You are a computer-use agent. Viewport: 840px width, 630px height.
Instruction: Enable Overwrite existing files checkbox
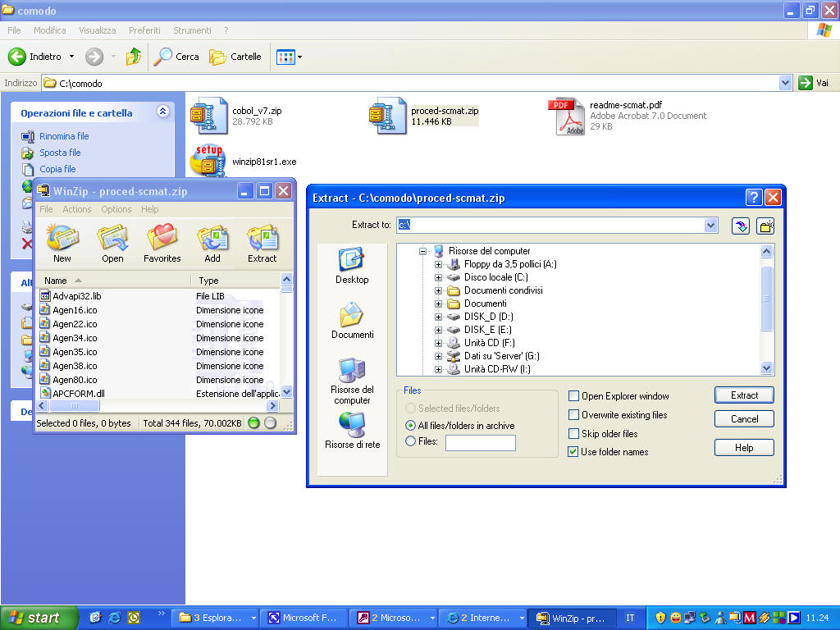[x=573, y=414]
